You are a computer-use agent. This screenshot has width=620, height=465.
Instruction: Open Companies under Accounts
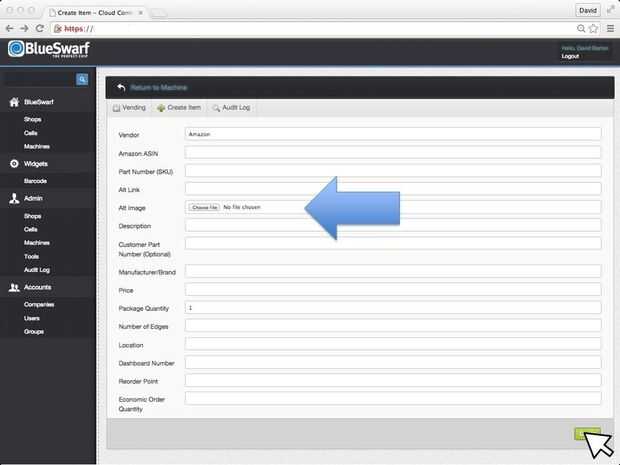pyautogui.click(x=39, y=304)
